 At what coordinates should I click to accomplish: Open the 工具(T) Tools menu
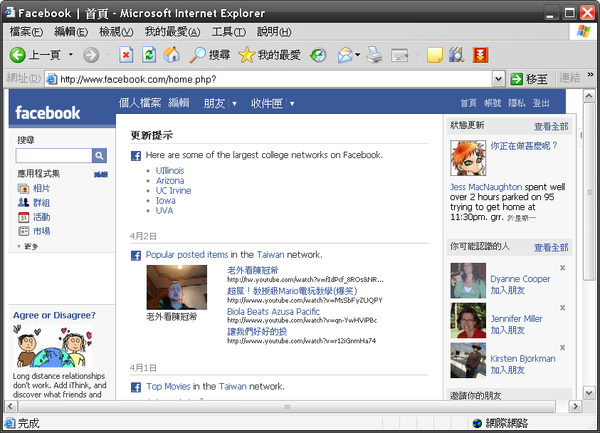coord(229,32)
